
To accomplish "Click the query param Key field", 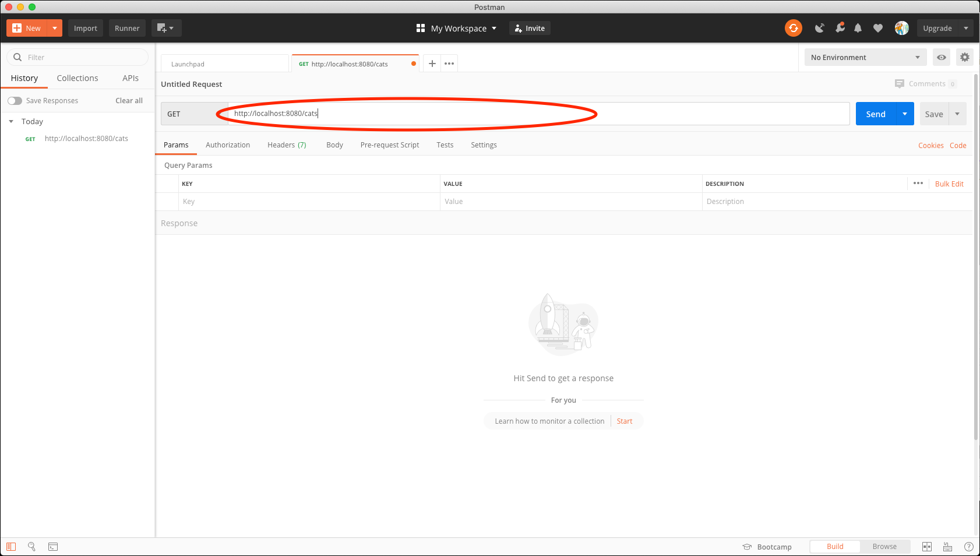I will coord(309,202).
